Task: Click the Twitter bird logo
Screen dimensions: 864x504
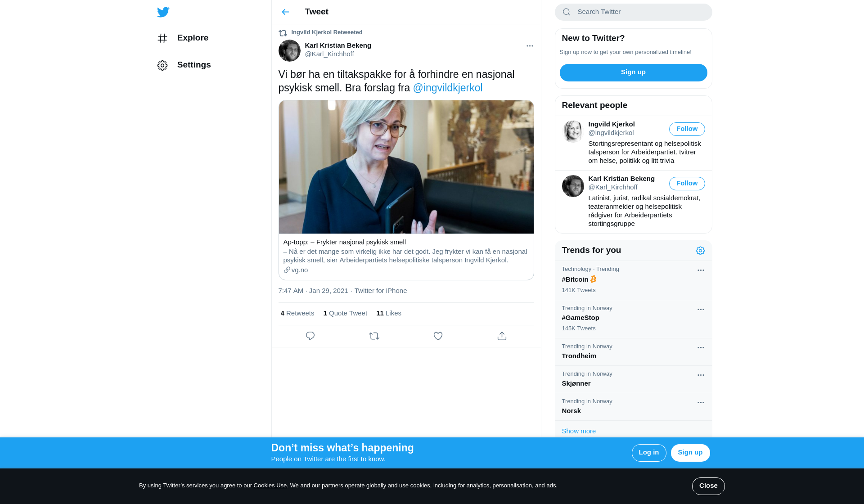Action: click(163, 12)
